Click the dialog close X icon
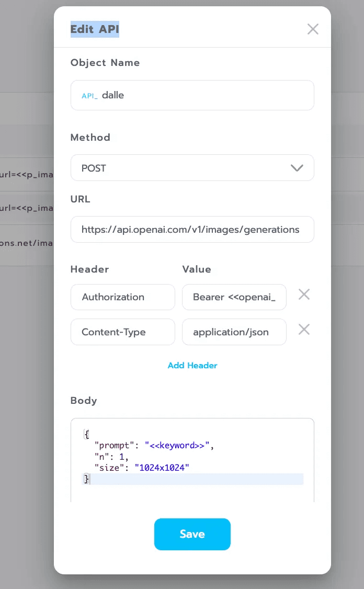The height and width of the screenshot is (589, 364). pos(313,29)
